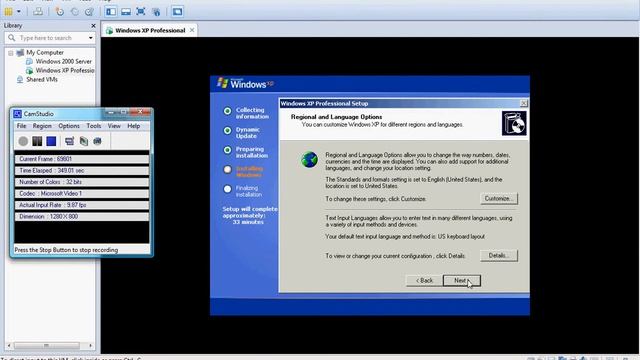Click the globe icon in Regional Options
The height and width of the screenshot is (360, 640).
click(x=309, y=160)
